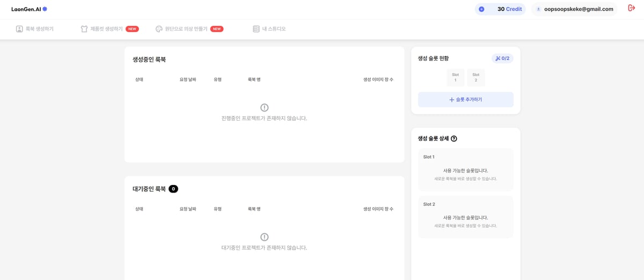The height and width of the screenshot is (280, 644).
Task: Open the 룩북 생성하기 menu
Action: pos(35,29)
